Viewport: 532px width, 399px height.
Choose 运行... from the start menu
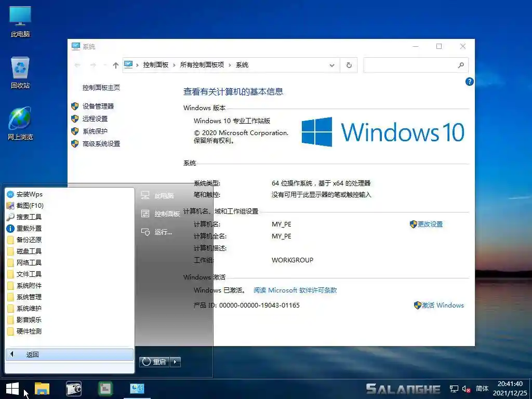163,232
